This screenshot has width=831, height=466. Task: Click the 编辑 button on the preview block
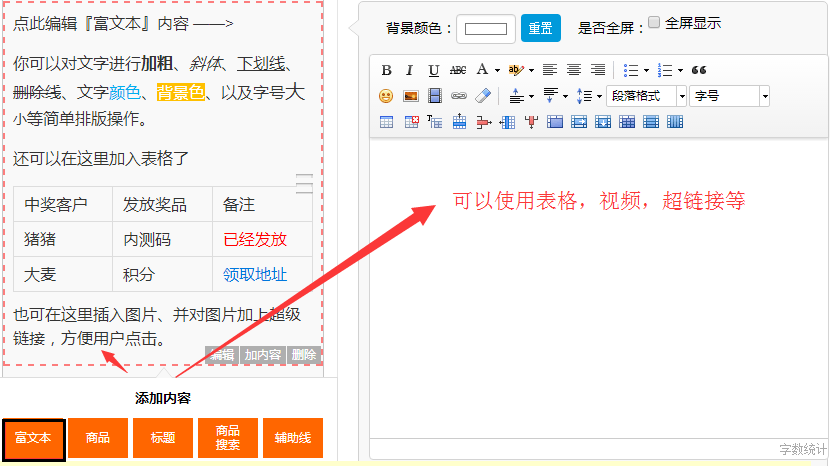coord(222,355)
